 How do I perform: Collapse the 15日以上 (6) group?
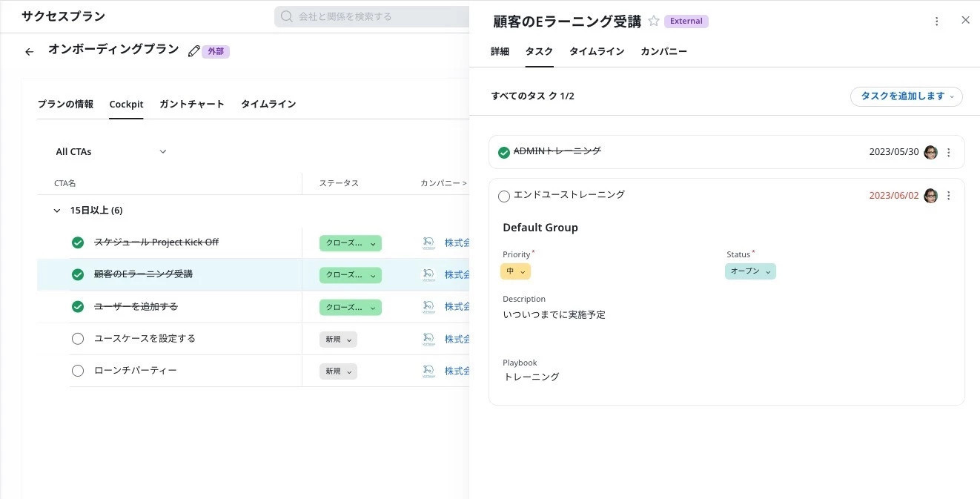[57, 211]
